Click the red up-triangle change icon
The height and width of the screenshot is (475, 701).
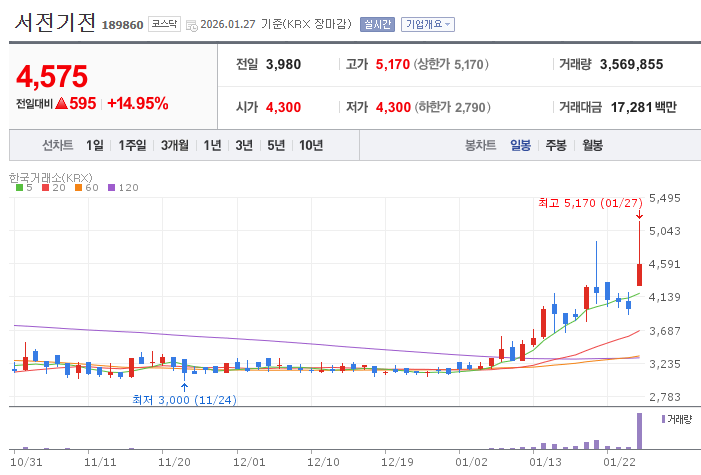tap(61, 103)
